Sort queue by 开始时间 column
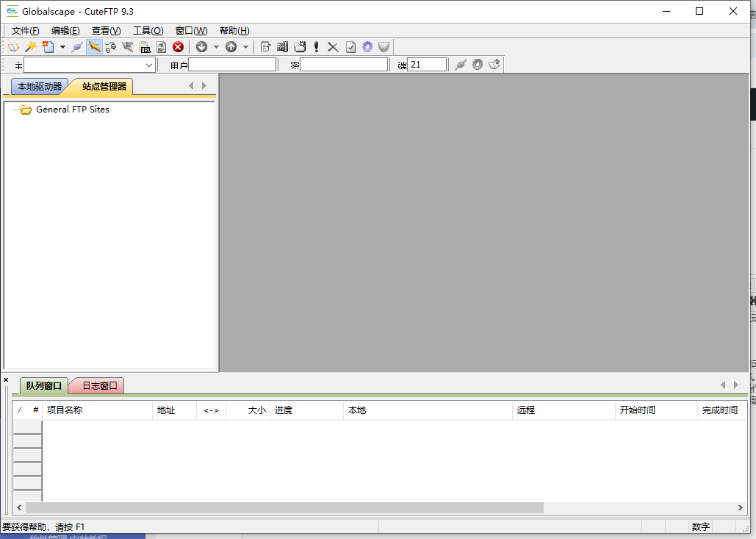Viewport: 756px width, 539px height. pyautogui.click(x=656, y=410)
